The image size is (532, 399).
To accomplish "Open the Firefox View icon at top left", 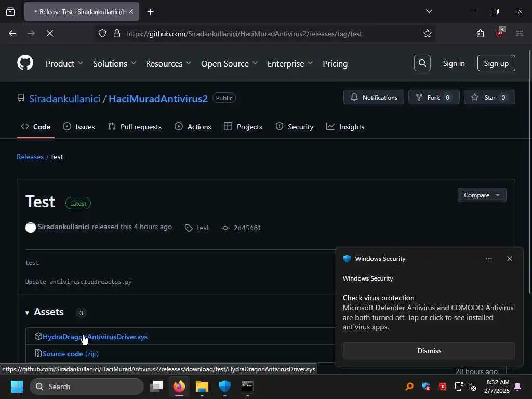I will tap(10, 11).
